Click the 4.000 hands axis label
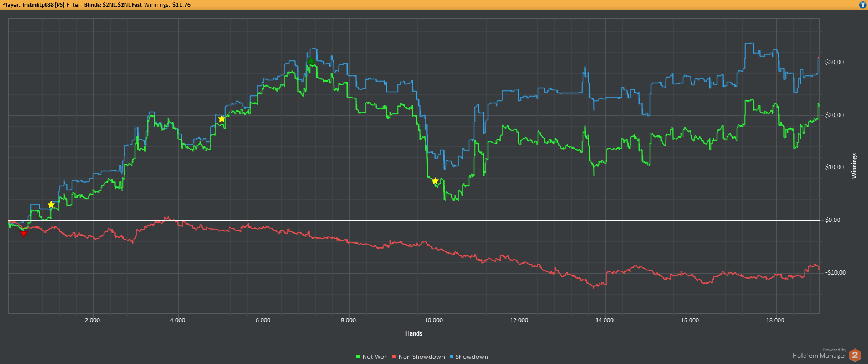This screenshot has height=364, width=868. (x=177, y=320)
